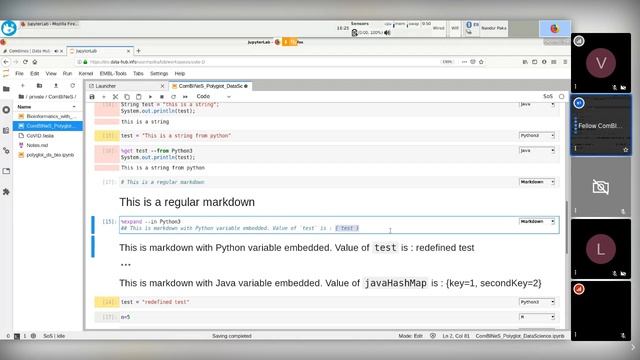640x360 pixels.
Task: Open the EMBL-Tools menu
Action: [113, 73]
